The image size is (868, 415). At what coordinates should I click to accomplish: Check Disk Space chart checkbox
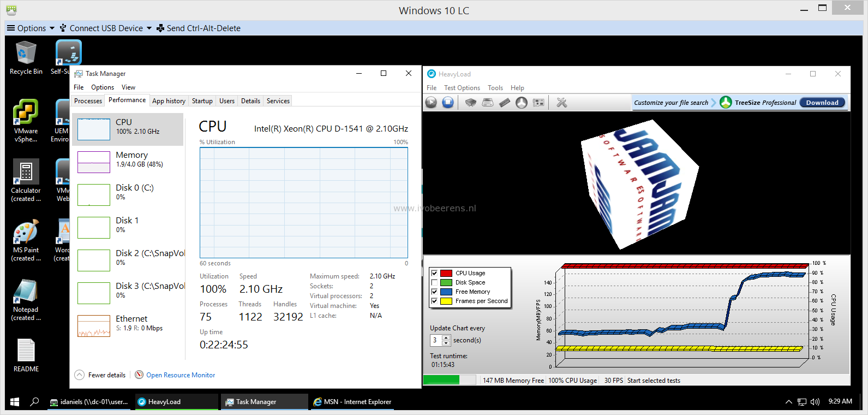(434, 282)
